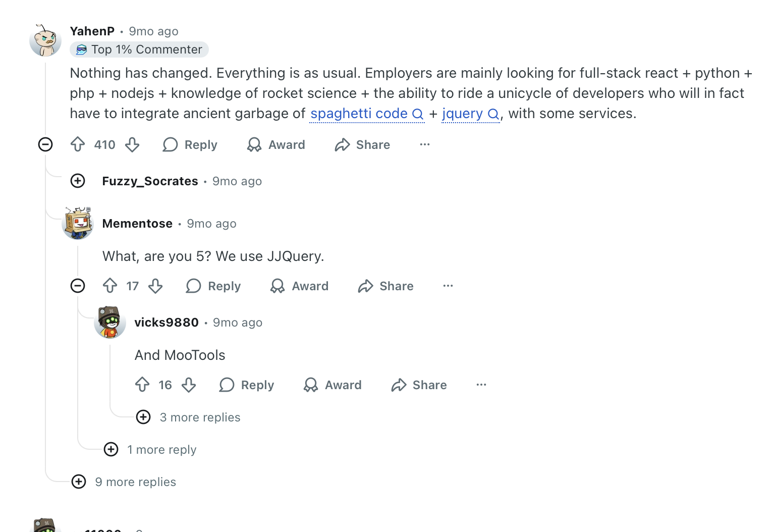Viewport: 772px width, 532px height.
Task: Upvote Mementose's JJQuery comment
Action: tap(110, 286)
